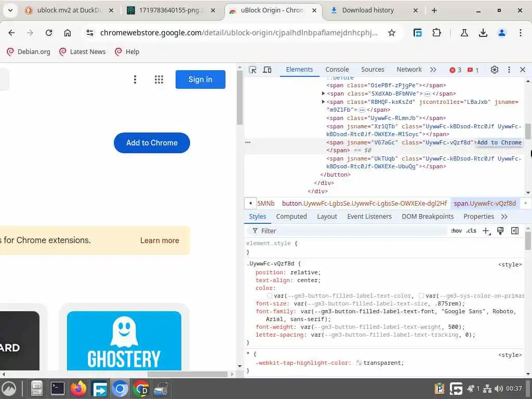The image size is (532, 399).
Task: Click the Add to Chrome button
Action: point(152,143)
